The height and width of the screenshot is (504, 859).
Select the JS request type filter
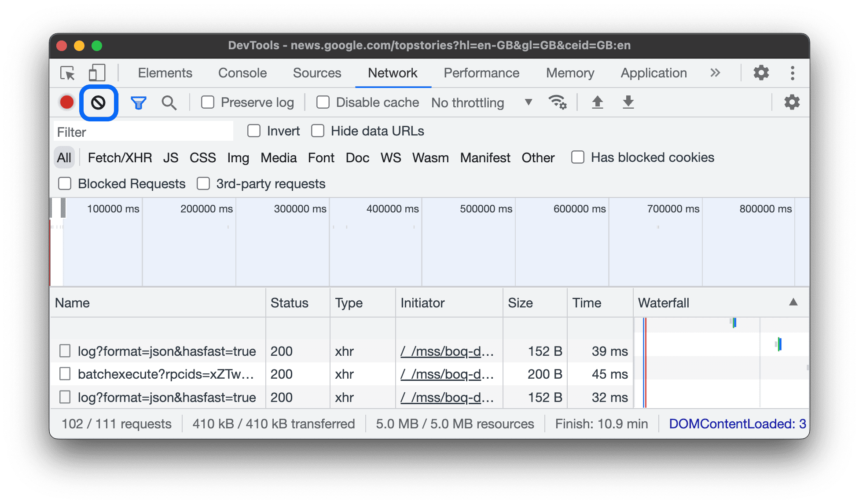tap(170, 158)
